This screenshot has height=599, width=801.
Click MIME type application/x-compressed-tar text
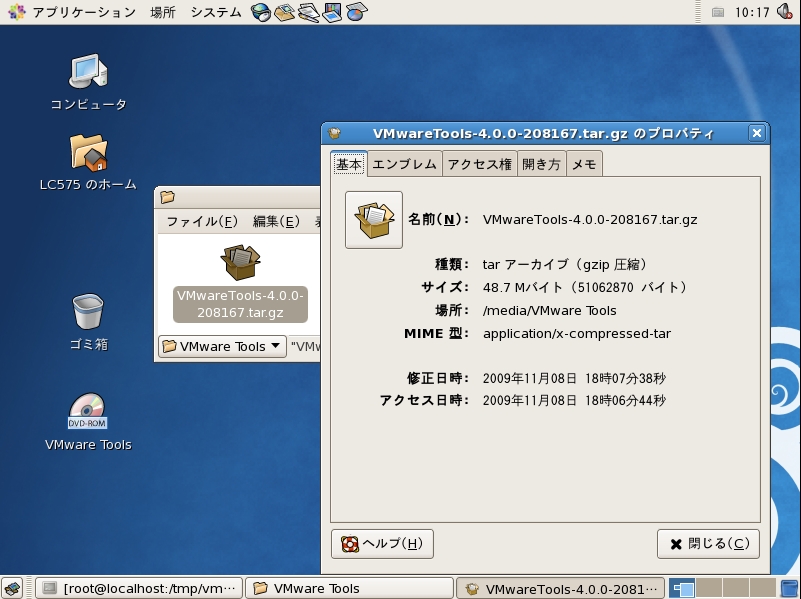(577, 333)
